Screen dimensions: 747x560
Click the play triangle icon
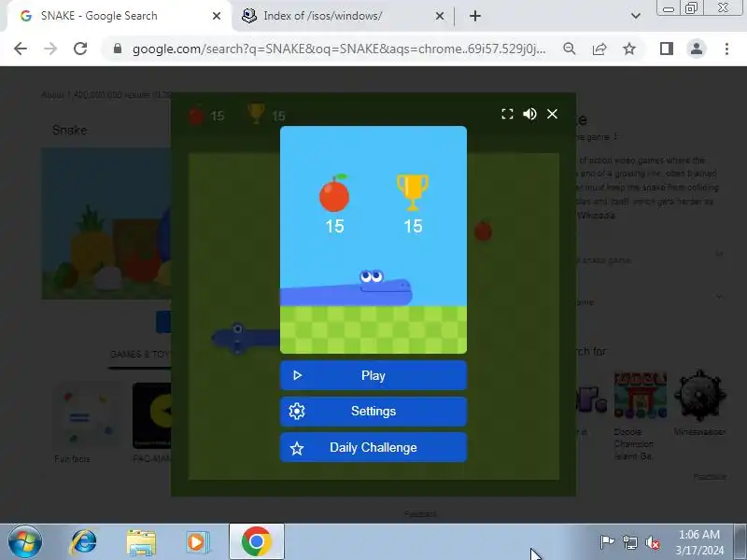tap(297, 375)
